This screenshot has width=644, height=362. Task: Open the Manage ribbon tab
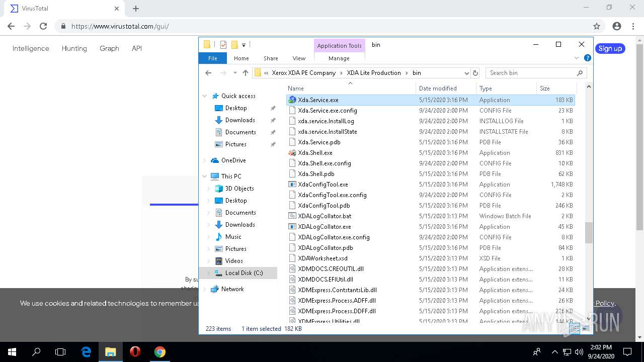[x=339, y=58]
